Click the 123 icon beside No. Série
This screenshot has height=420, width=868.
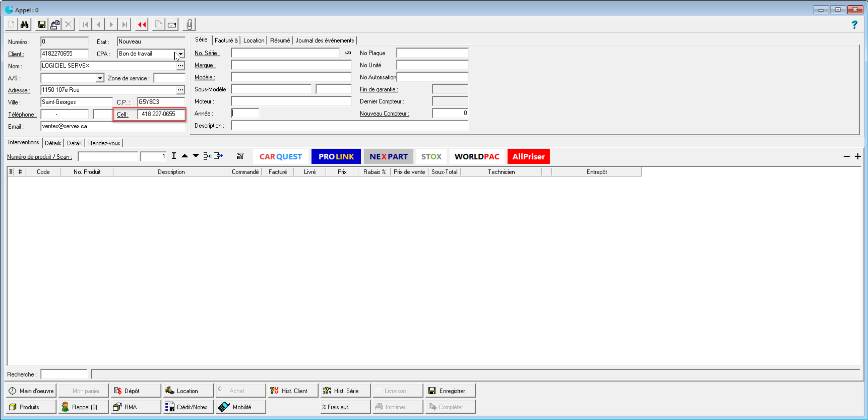tap(348, 53)
